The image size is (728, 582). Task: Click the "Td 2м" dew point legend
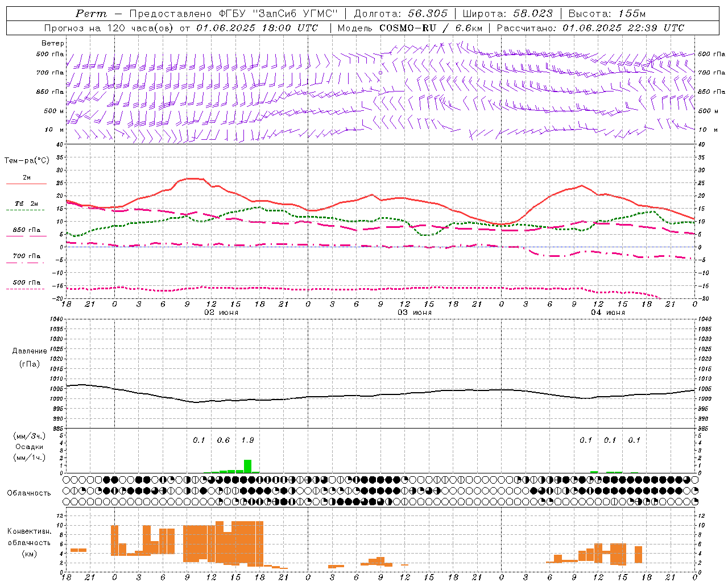27,203
